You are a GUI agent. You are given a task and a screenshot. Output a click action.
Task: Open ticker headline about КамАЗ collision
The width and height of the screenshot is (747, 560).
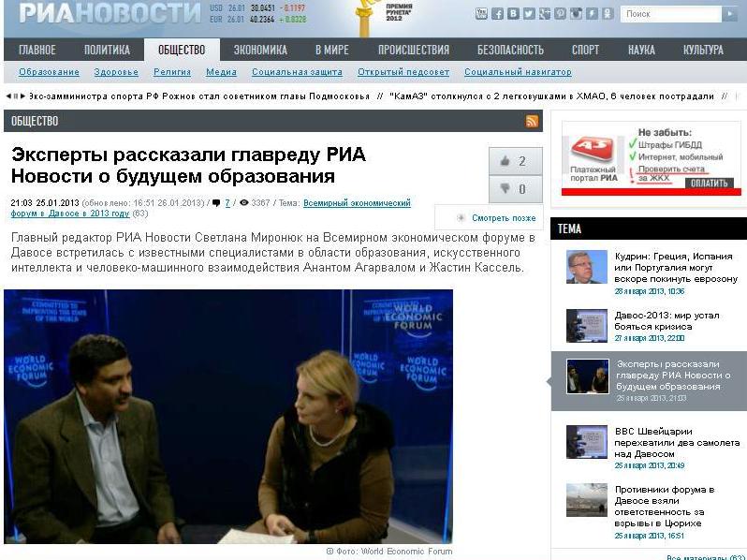(x=551, y=96)
